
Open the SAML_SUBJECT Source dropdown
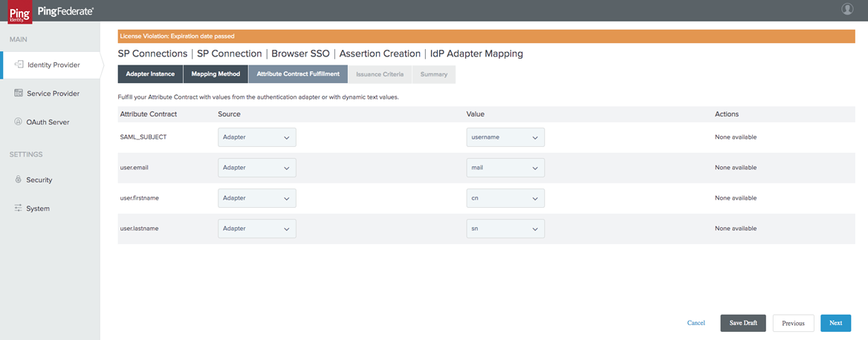(257, 137)
